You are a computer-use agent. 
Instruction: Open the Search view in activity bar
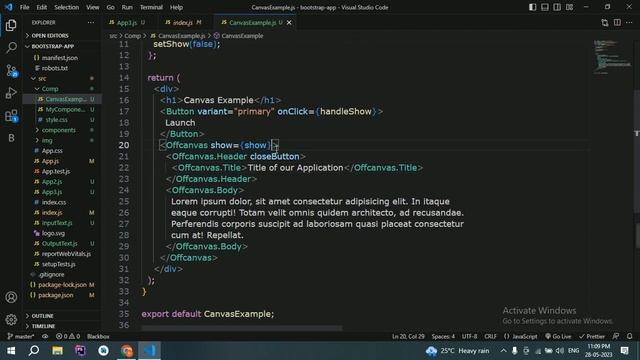pos(11,47)
